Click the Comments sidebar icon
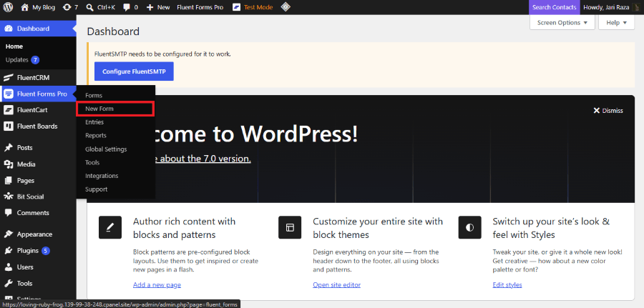The width and height of the screenshot is (644, 308). [9, 213]
